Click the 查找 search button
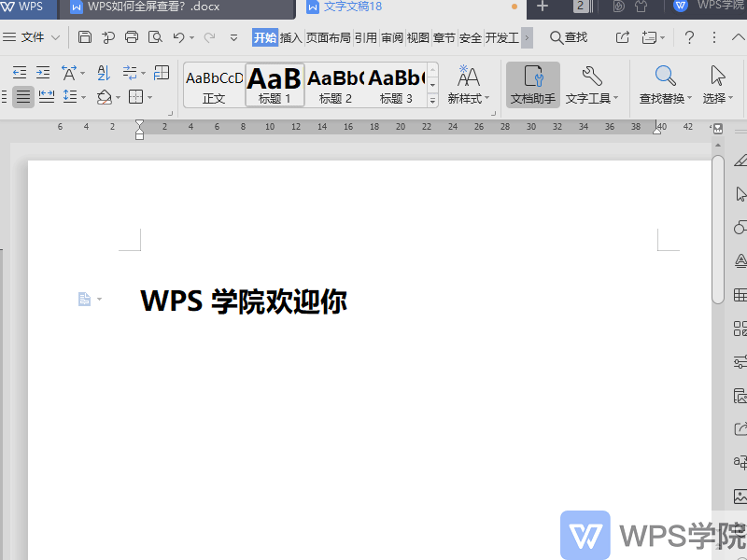Screen dimensions: 747x560 tap(570, 36)
